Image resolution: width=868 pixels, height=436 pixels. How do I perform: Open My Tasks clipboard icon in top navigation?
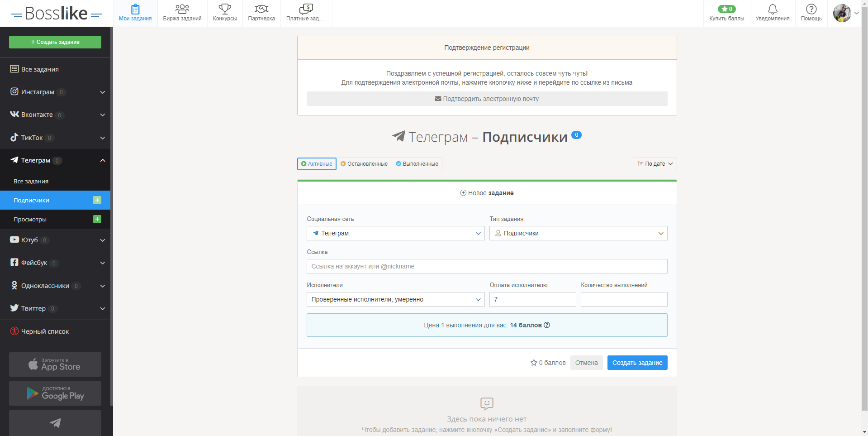pos(135,9)
